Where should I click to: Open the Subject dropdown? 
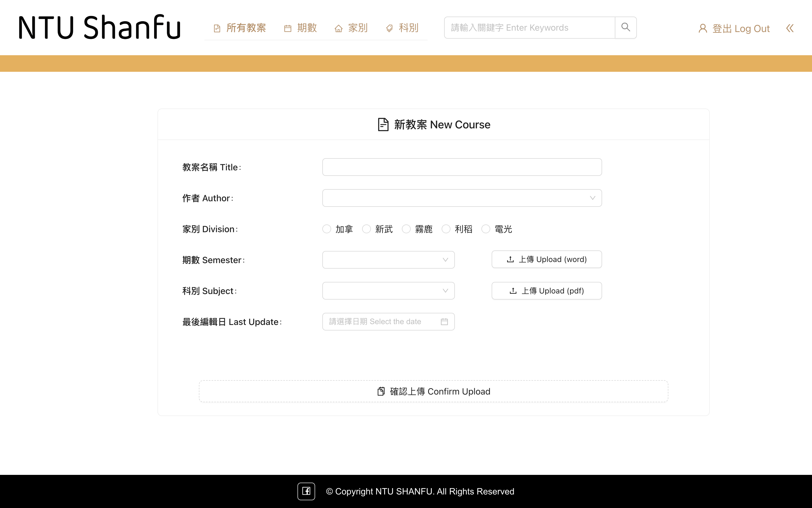(x=388, y=291)
